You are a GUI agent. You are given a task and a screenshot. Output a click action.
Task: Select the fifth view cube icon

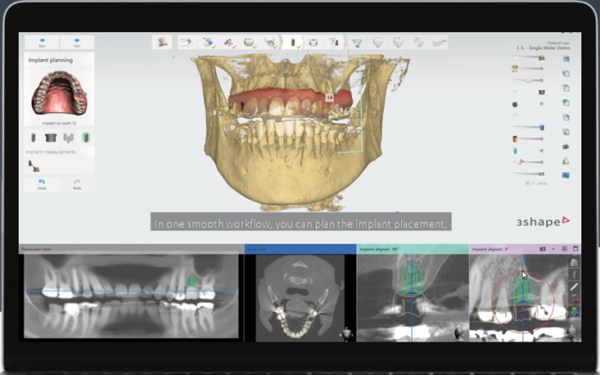point(566,117)
